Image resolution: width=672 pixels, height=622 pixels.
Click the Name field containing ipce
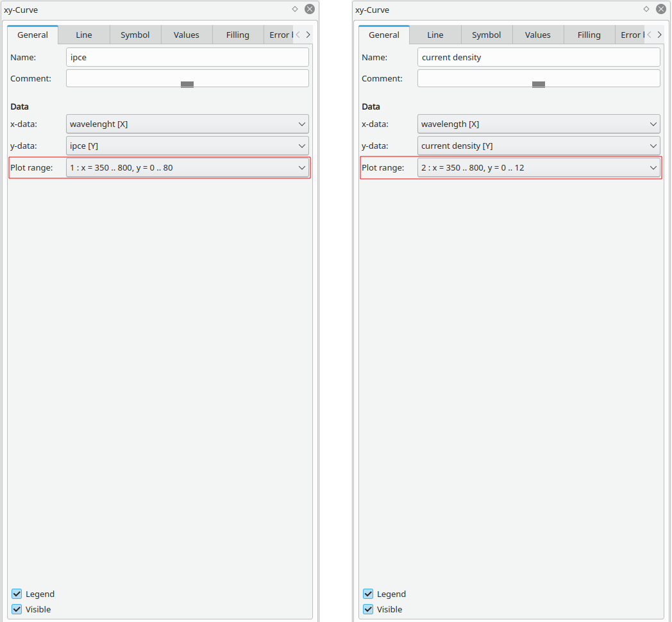coord(187,57)
